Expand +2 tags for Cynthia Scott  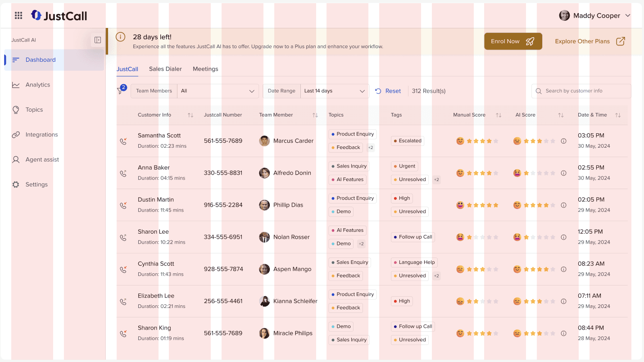coord(436,276)
